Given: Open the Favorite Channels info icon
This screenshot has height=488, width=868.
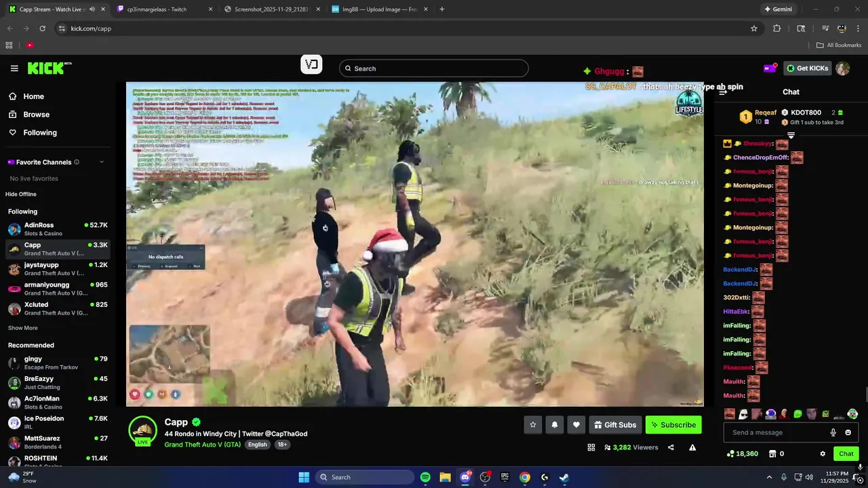Looking at the screenshot, I should pos(77,162).
